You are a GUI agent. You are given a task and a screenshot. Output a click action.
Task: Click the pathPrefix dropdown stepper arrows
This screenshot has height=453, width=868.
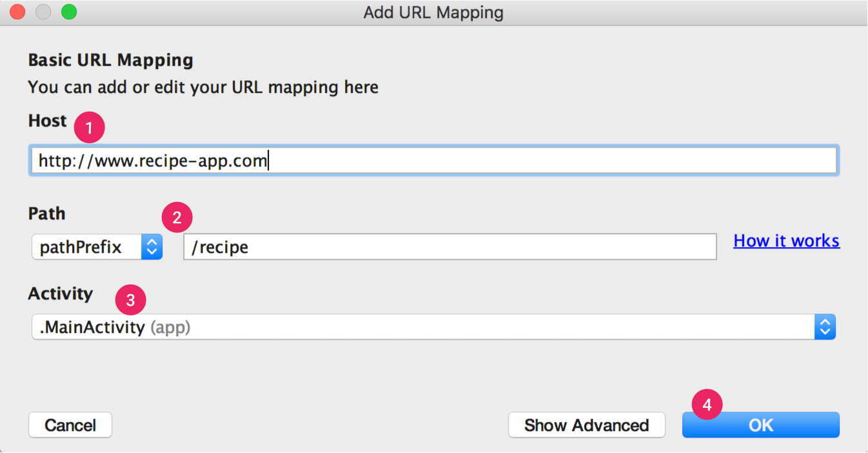150,247
